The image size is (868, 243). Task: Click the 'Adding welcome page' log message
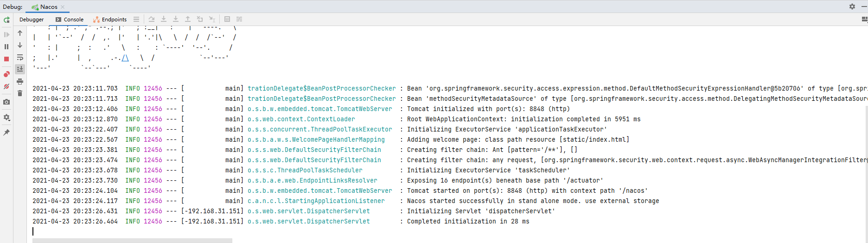(x=518, y=139)
